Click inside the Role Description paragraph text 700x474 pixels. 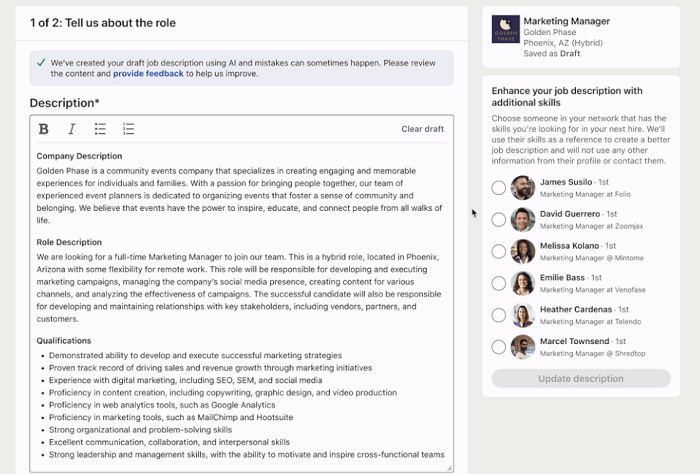[x=240, y=288]
